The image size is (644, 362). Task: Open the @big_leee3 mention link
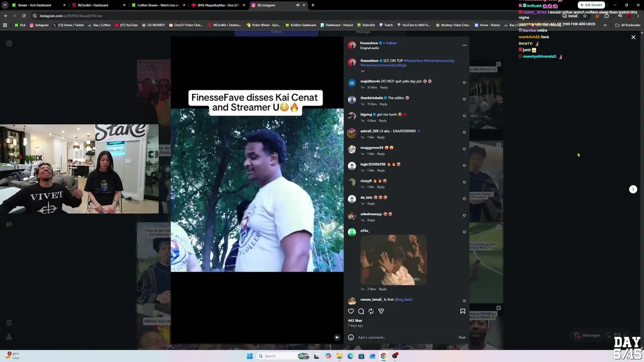404,300
